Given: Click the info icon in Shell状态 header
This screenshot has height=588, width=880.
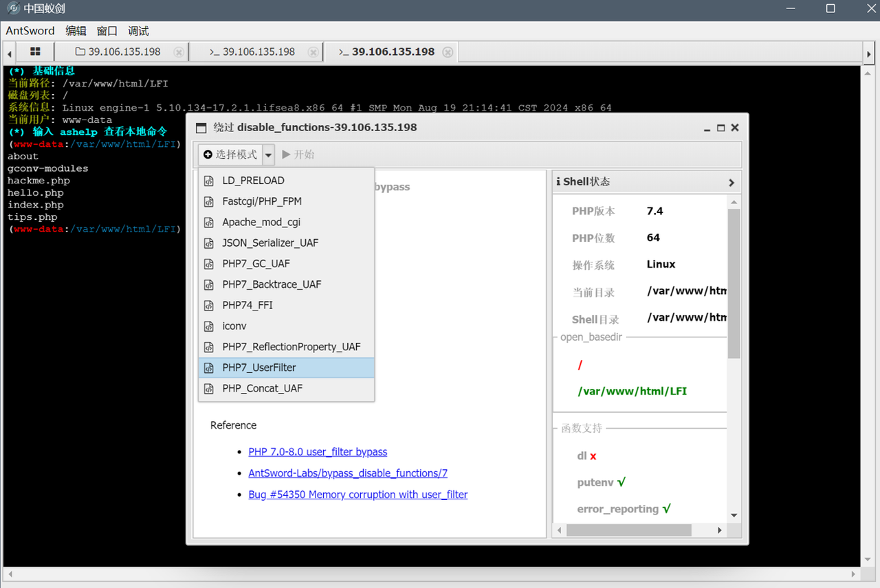Looking at the screenshot, I should [558, 182].
